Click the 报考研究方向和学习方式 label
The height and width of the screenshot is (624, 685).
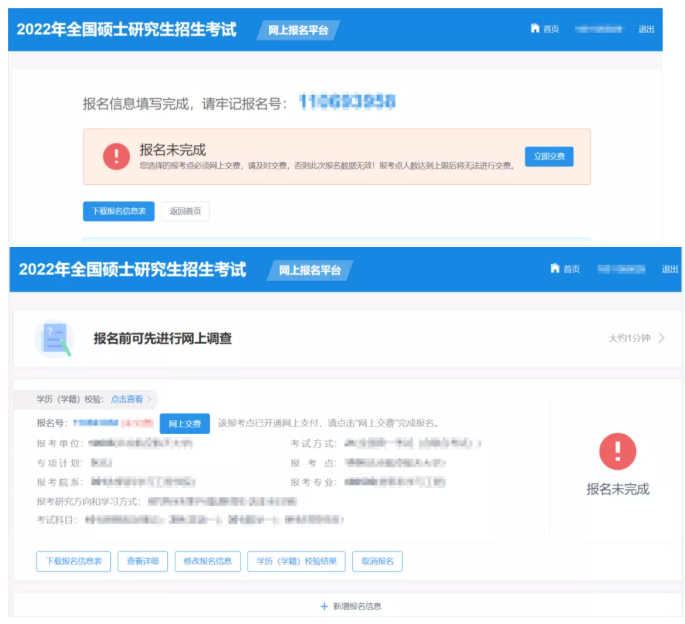click(88, 501)
